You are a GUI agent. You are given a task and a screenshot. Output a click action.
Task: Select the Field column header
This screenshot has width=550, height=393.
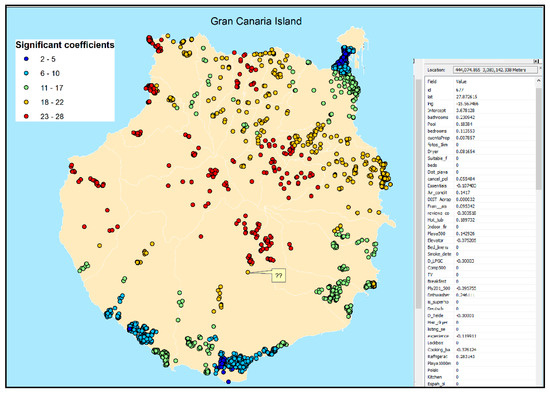[x=432, y=81]
